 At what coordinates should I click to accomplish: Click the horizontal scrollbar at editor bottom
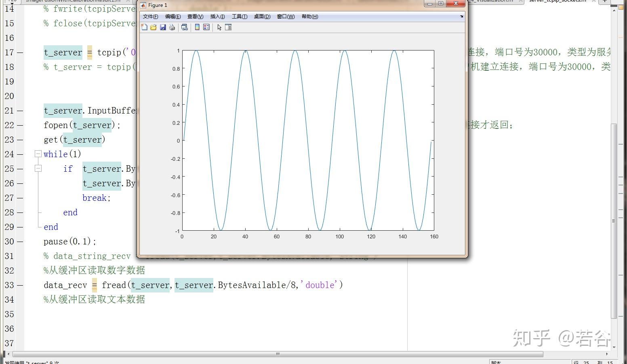(278, 353)
